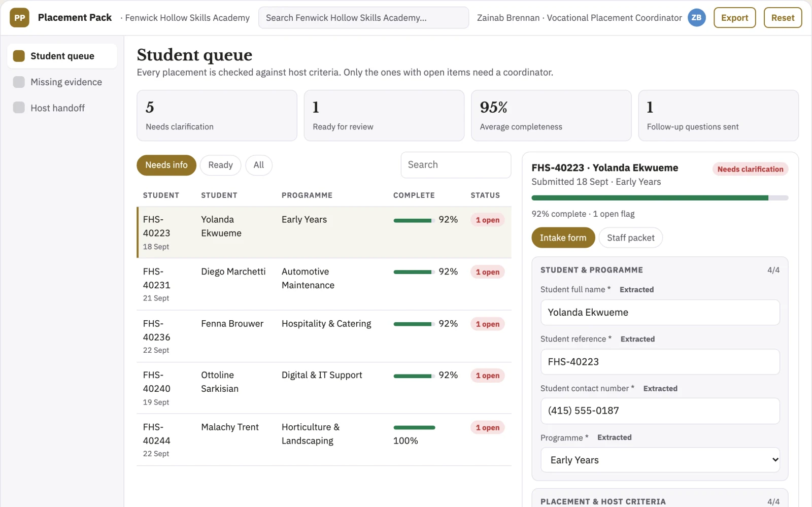Click the 100% progress bar for Malachy Trent
The width and height of the screenshot is (812, 507).
[x=414, y=428]
